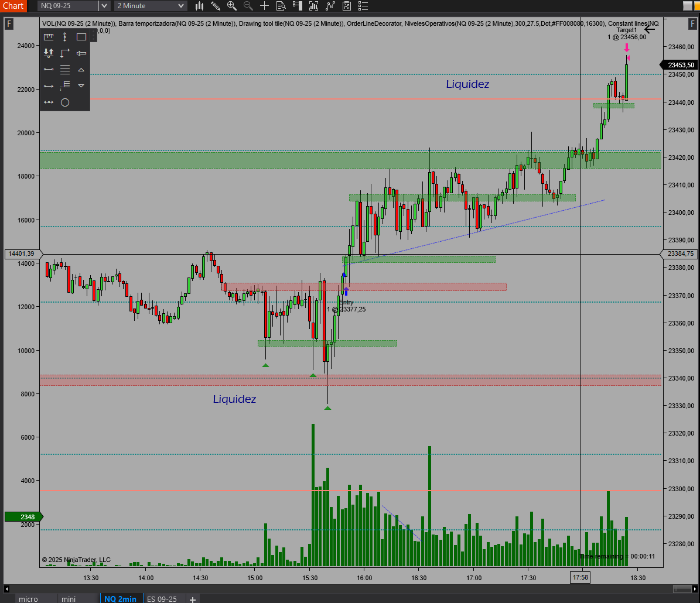Select the Triangle Up marker tool
700x603 pixels.
pos(81,70)
